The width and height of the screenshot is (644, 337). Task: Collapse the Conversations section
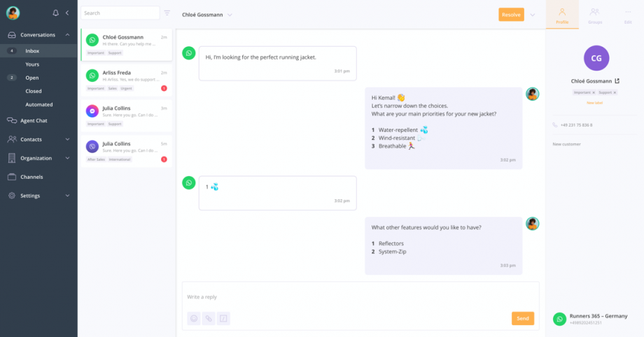67,35
